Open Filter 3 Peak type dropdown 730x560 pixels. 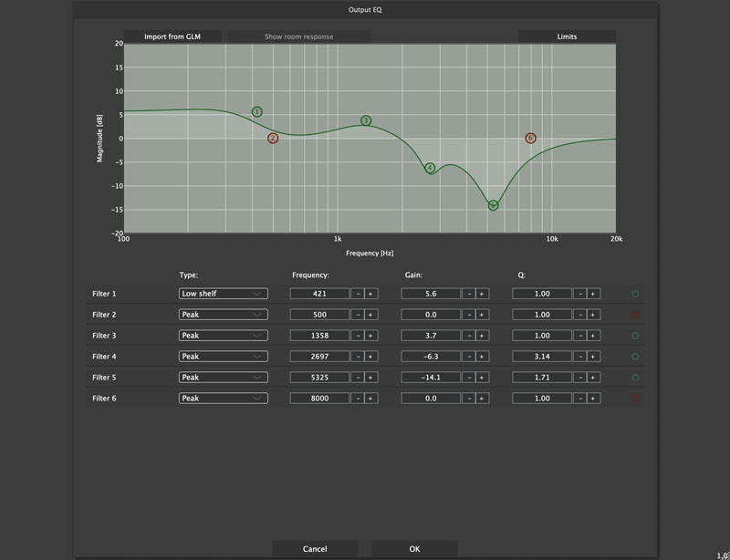223,336
